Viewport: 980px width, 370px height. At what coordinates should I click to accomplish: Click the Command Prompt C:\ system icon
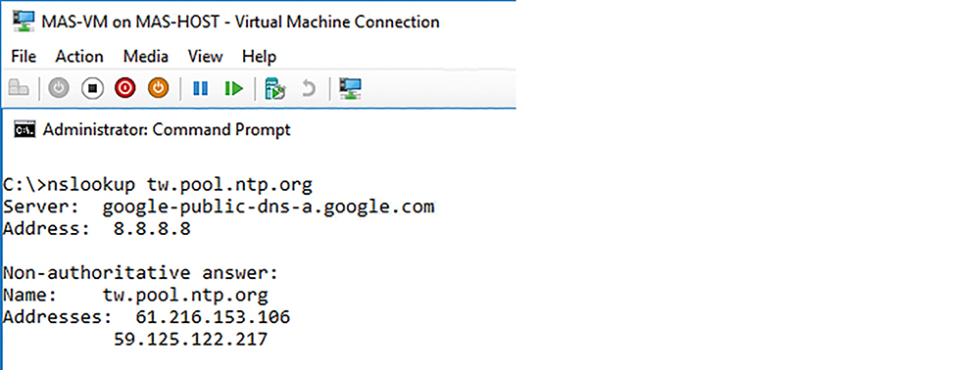pos(25,130)
